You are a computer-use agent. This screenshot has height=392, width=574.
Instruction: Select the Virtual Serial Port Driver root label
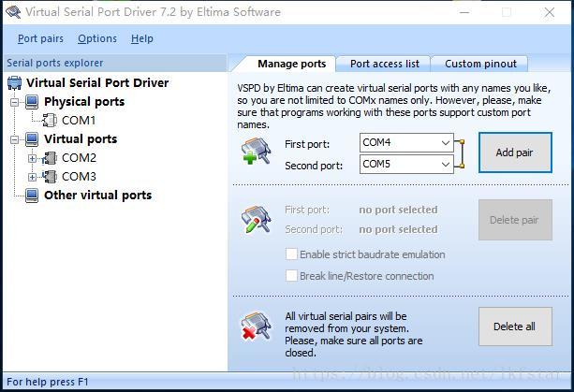pyautogui.click(x=97, y=83)
